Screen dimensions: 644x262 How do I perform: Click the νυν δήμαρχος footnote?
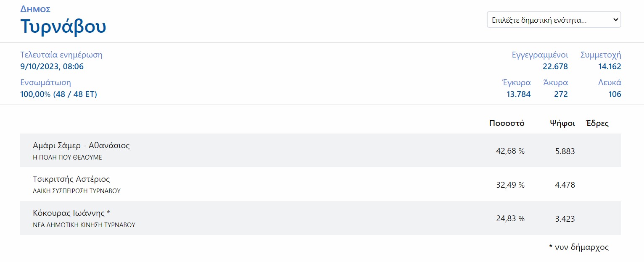(x=578, y=247)
